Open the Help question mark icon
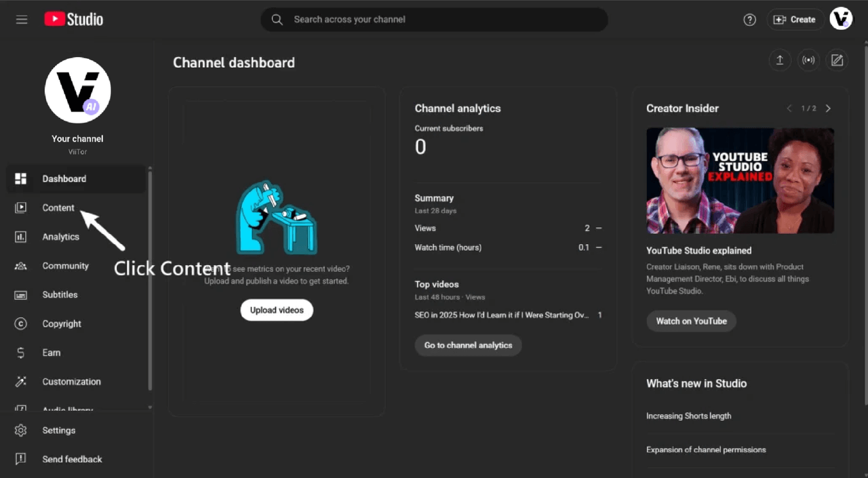868x478 pixels. pyautogui.click(x=749, y=20)
